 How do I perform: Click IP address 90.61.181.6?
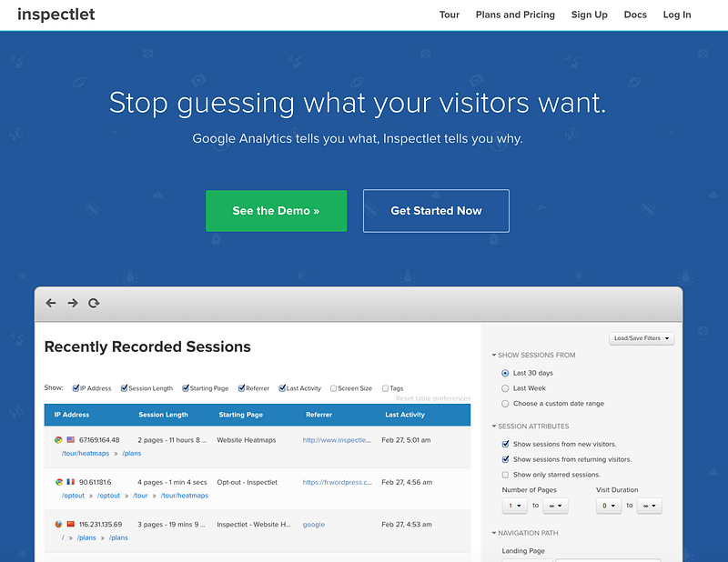[95, 482]
